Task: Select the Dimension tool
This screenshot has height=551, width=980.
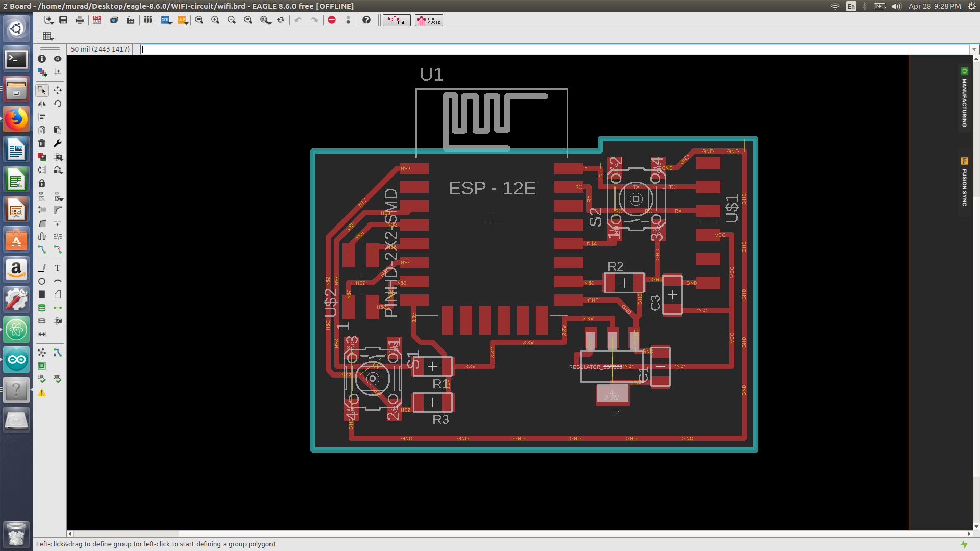Action: pyautogui.click(x=42, y=334)
